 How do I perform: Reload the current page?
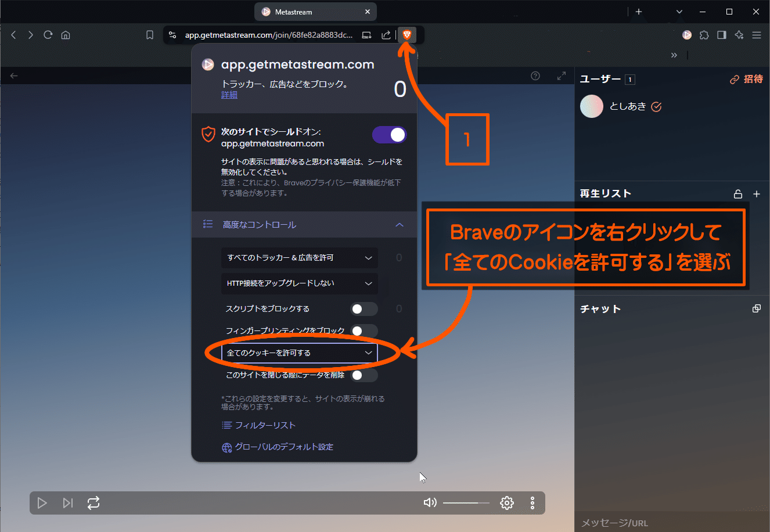coord(48,35)
